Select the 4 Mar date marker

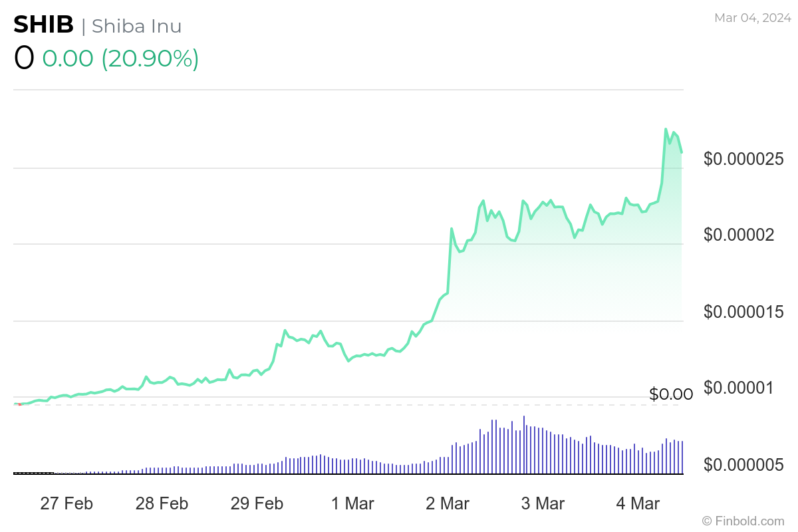(x=638, y=503)
